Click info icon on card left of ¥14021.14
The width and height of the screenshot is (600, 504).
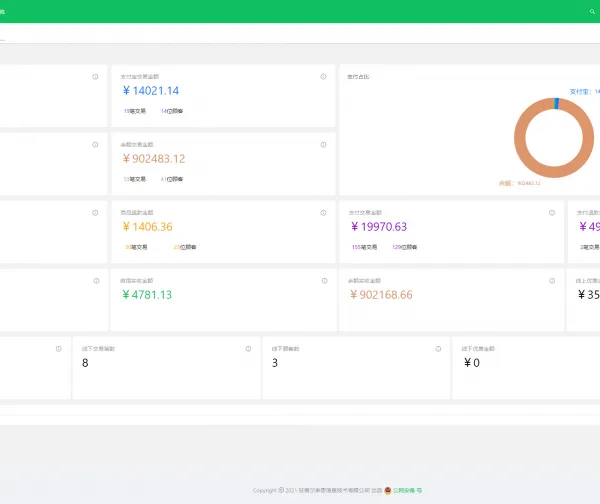pos(95,77)
